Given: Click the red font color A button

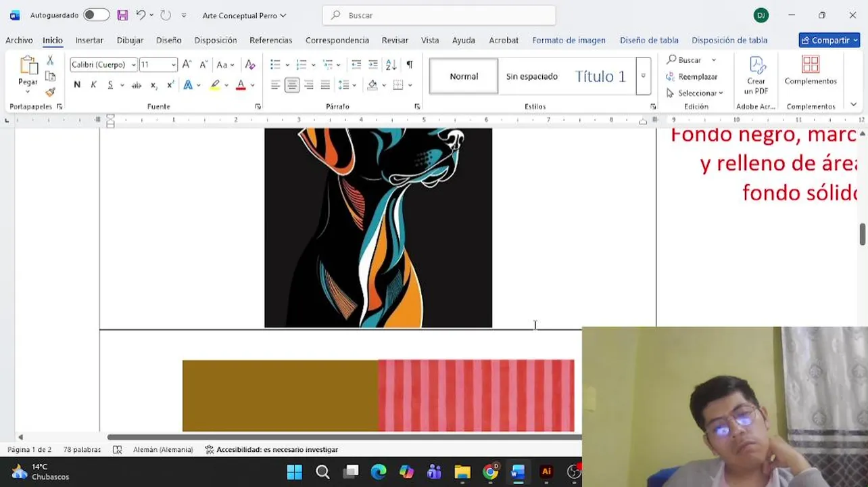Looking at the screenshot, I should [x=241, y=85].
